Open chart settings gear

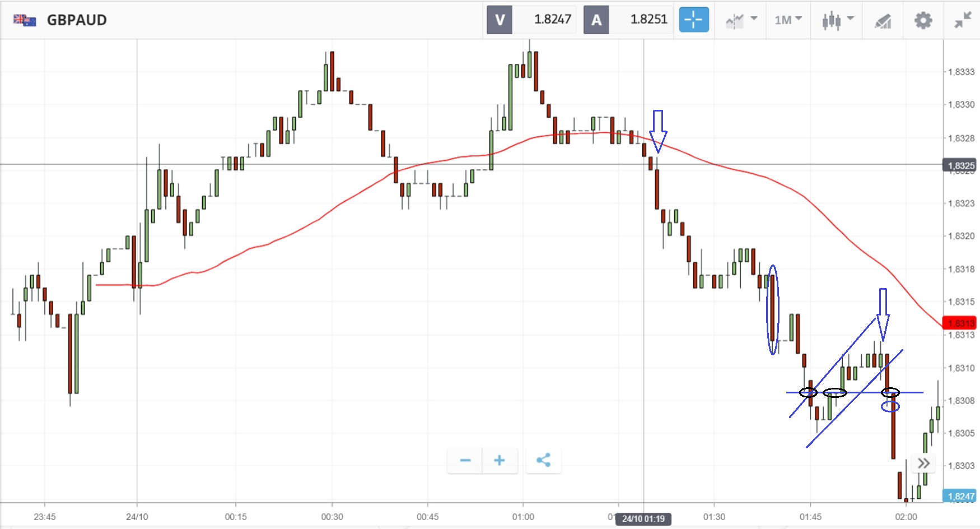click(923, 21)
